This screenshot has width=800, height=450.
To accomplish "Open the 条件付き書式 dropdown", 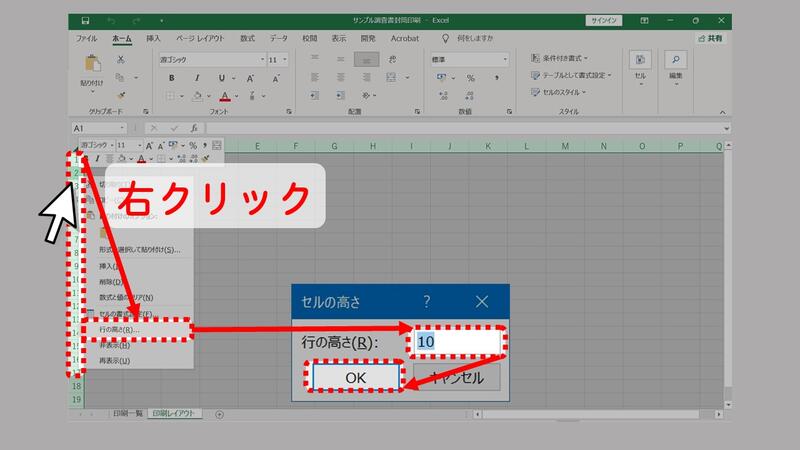I will [x=559, y=58].
